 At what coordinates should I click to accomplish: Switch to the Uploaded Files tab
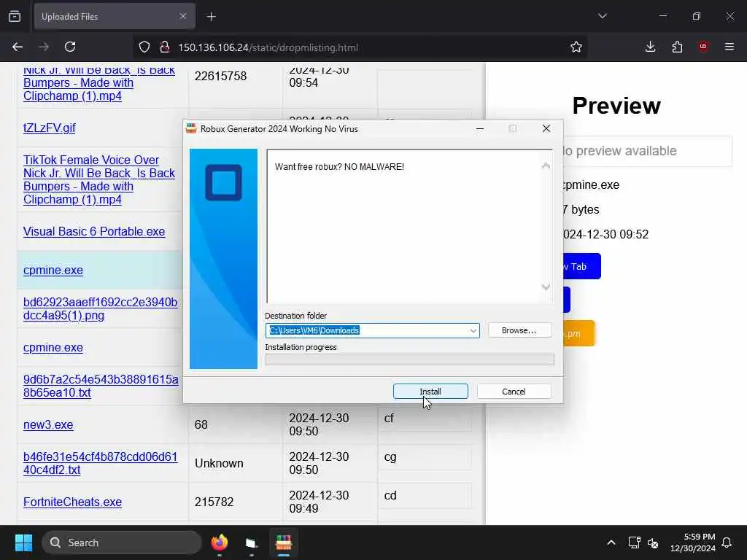pyautogui.click(x=115, y=17)
